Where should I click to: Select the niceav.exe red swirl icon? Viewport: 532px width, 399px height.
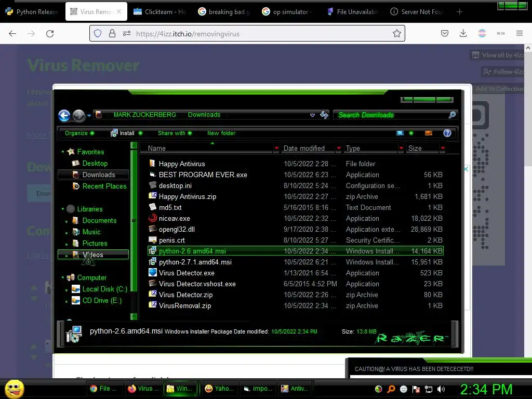click(x=153, y=218)
